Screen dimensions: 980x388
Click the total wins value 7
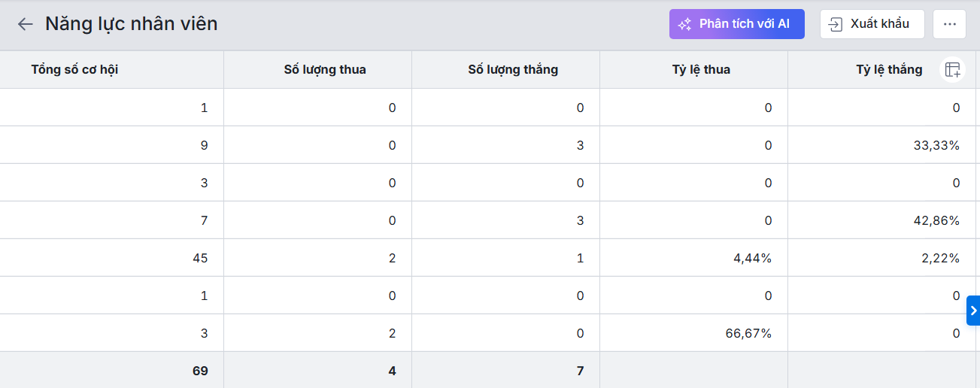pos(580,371)
